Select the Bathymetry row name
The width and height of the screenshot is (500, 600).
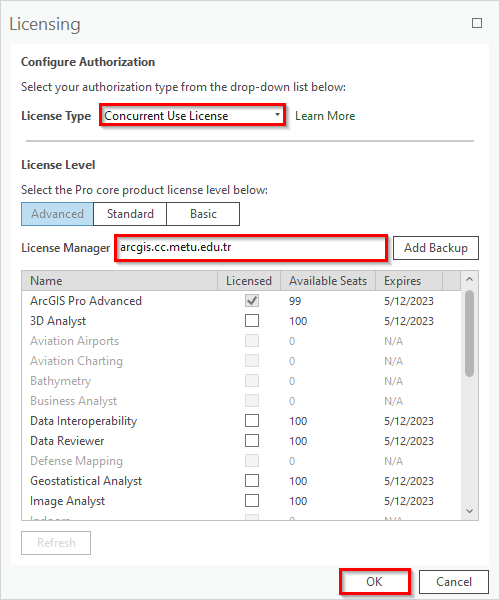pyautogui.click(x=61, y=381)
